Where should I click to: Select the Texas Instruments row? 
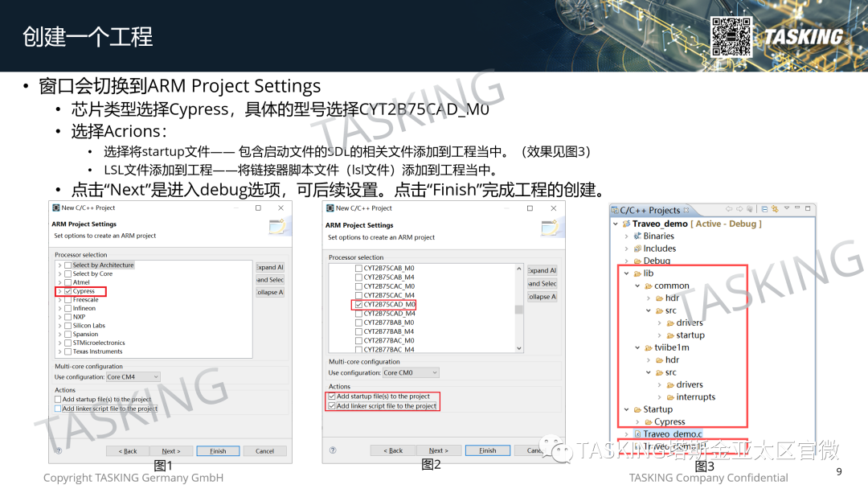pos(97,351)
